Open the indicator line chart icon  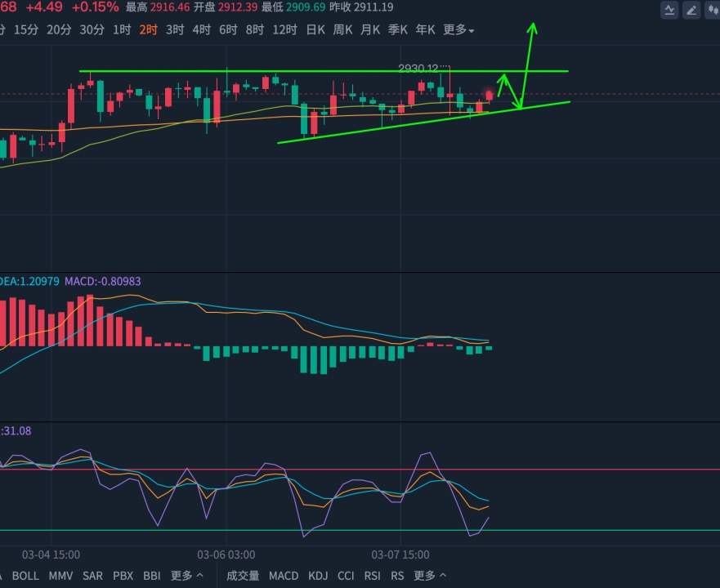pyautogui.click(x=669, y=10)
